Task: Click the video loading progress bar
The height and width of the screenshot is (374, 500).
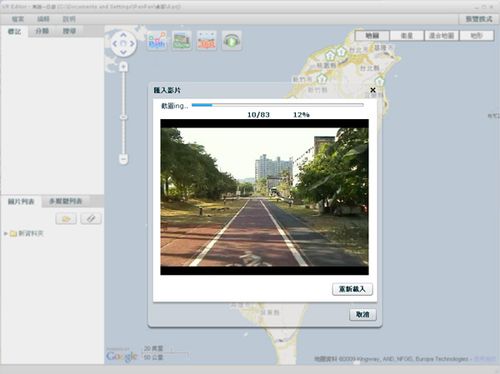Action: click(x=277, y=105)
